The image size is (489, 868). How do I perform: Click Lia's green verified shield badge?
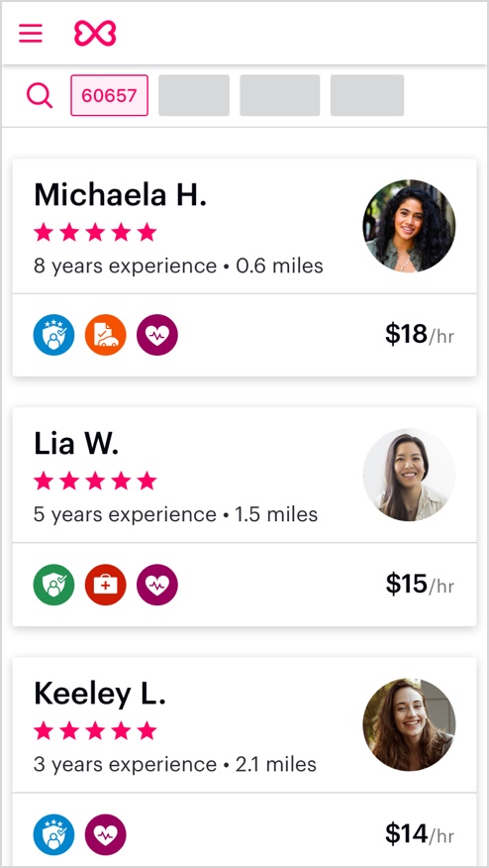pyautogui.click(x=53, y=585)
